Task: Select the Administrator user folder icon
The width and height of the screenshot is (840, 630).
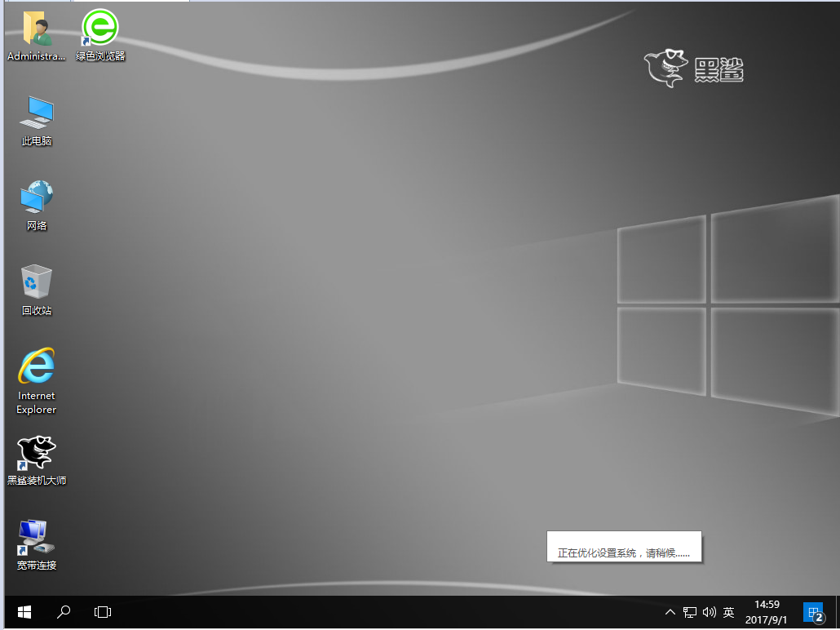Action: pos(36,29)
